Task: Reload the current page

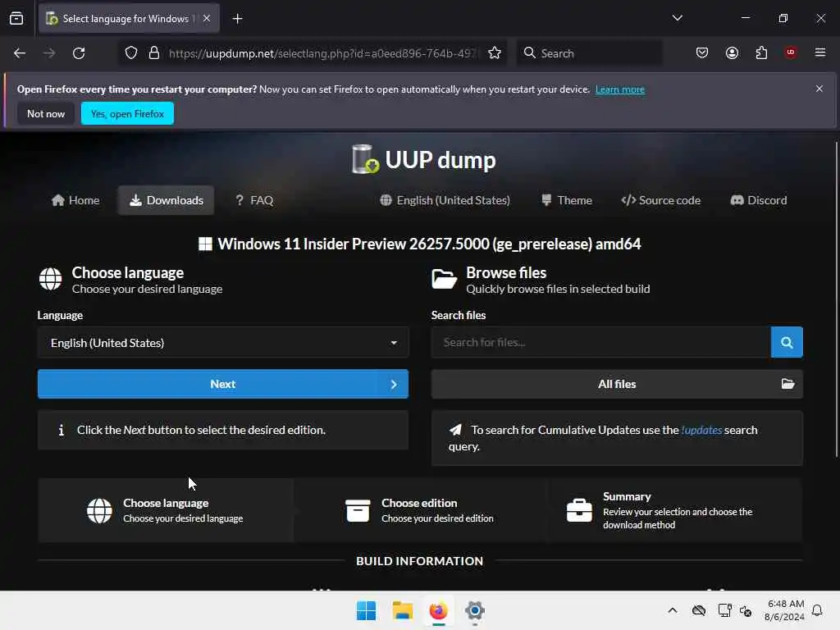Action: tap(79, 53)
